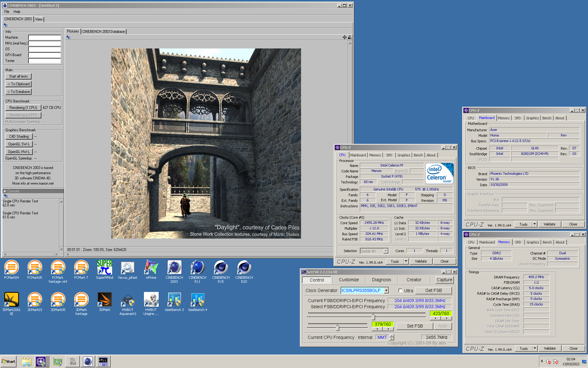Click the Windows Start button
This screenshot has height=368, width=588.
8,362
